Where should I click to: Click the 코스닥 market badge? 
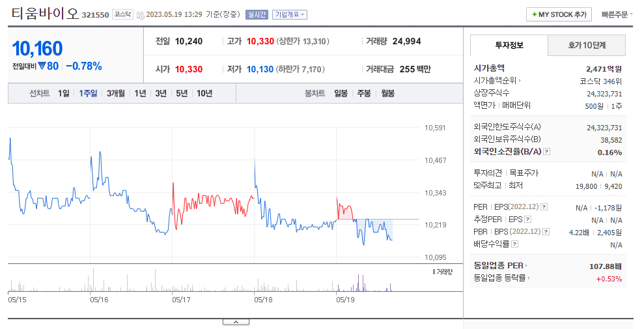123,14
